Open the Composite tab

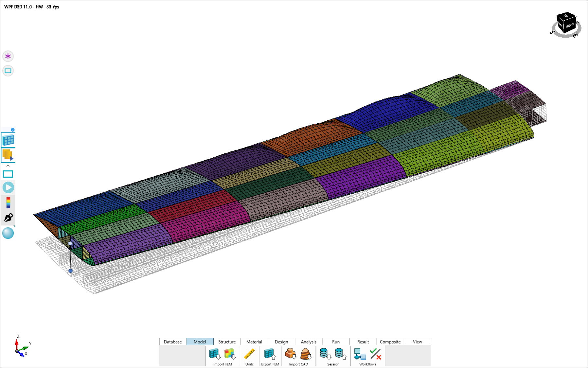click(390, 342)
